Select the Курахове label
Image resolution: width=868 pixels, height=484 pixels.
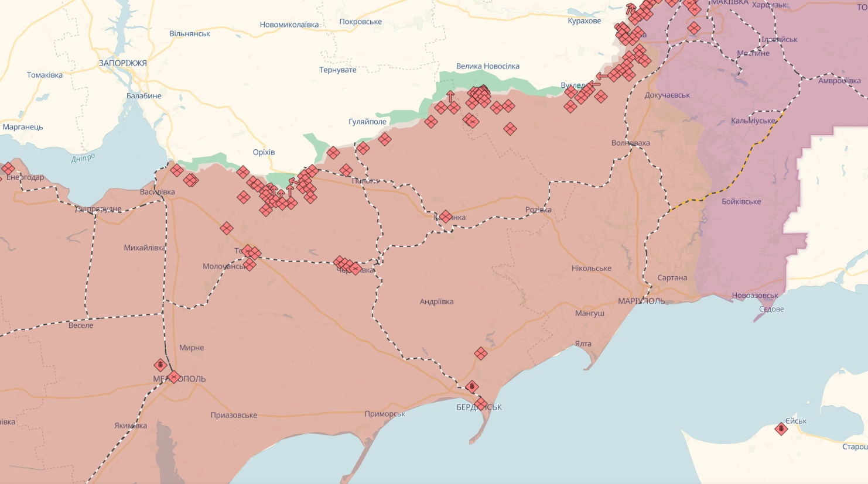click(585, 21)
